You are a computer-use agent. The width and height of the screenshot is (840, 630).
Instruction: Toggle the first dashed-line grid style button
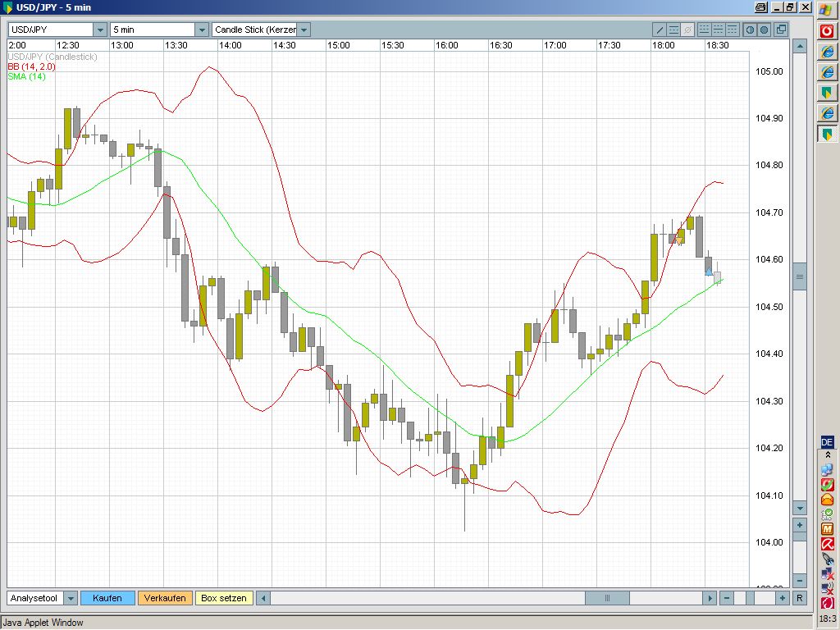(x=704, y=30)
